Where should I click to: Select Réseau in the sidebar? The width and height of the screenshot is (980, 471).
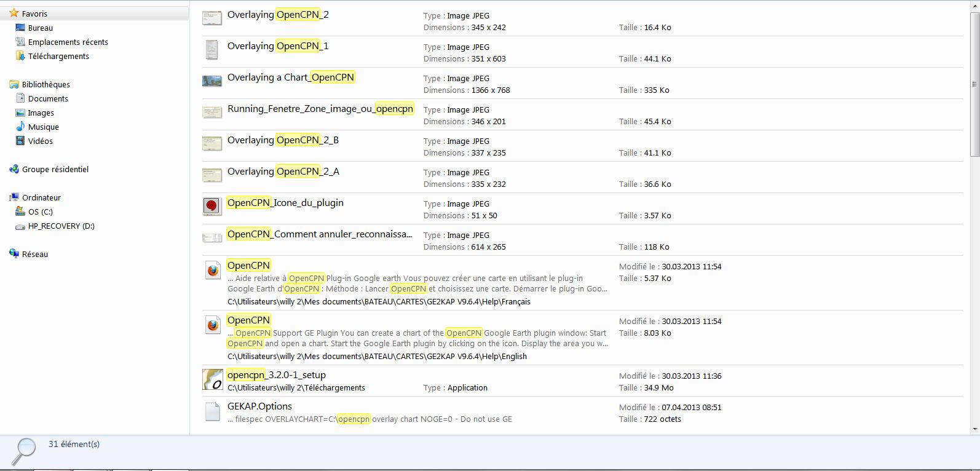35,254
